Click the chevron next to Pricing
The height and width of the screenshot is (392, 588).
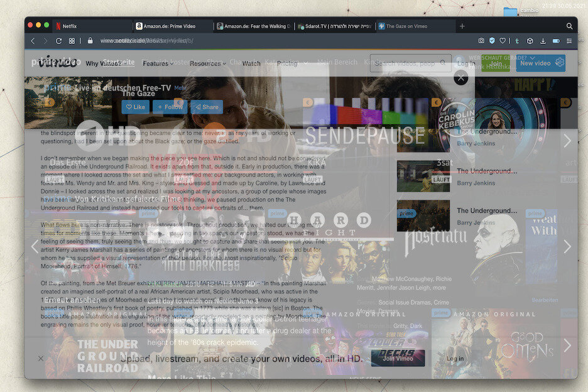point(306,63)
